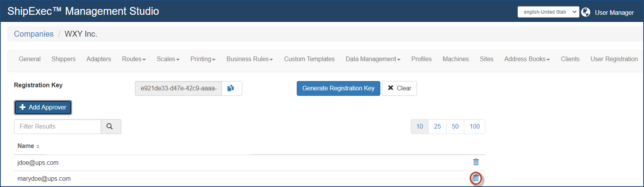The height and width of the screenshot is (187, 644).
Task: Click the WXY Inc. breadcrumb text
Action: point(81,34)
